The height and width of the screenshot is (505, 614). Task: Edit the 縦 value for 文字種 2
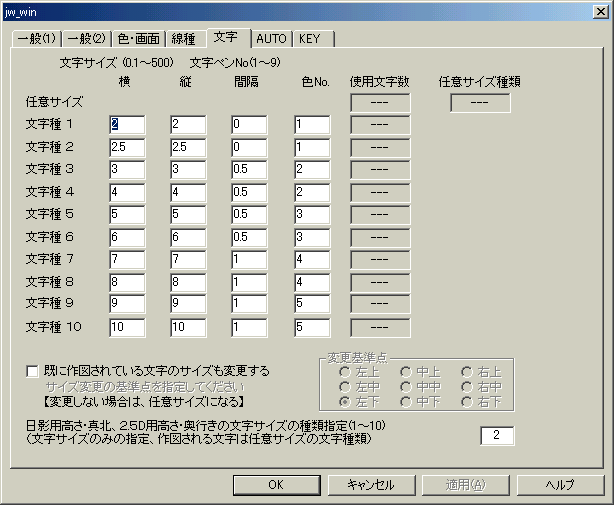188,148
